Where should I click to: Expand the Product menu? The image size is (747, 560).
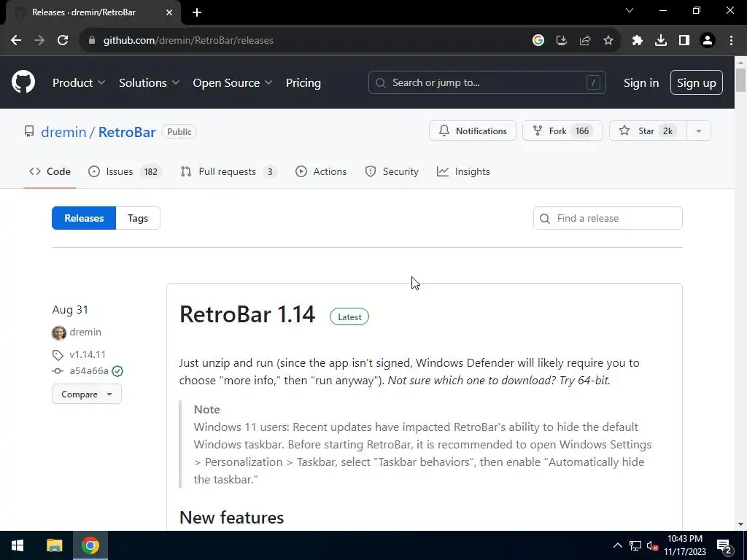point(79,83)
